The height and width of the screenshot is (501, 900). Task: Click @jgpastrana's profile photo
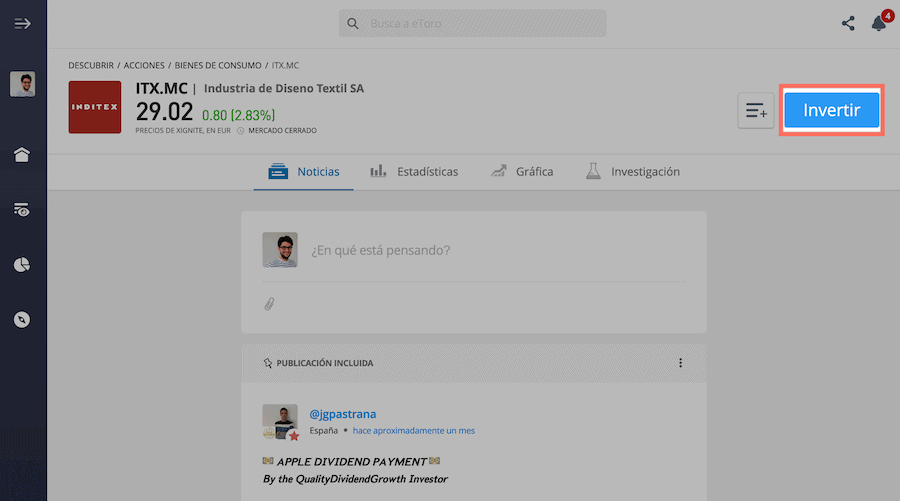[x=280, y=421]
